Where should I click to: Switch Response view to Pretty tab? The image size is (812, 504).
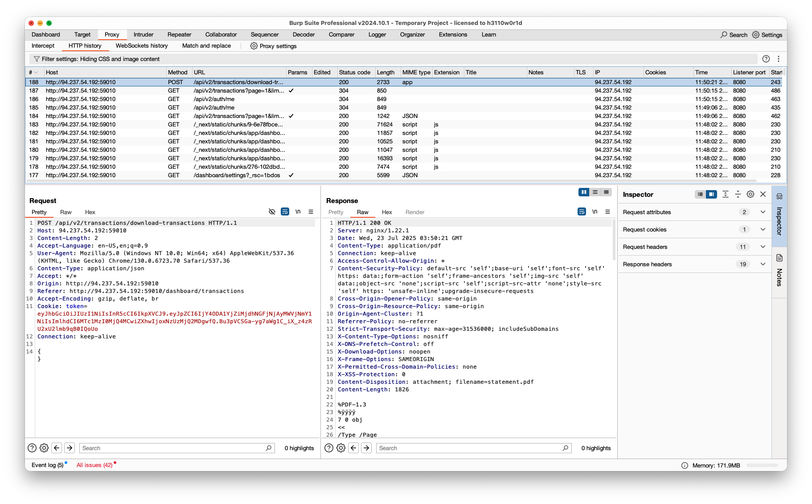click(x=336, y=212)
